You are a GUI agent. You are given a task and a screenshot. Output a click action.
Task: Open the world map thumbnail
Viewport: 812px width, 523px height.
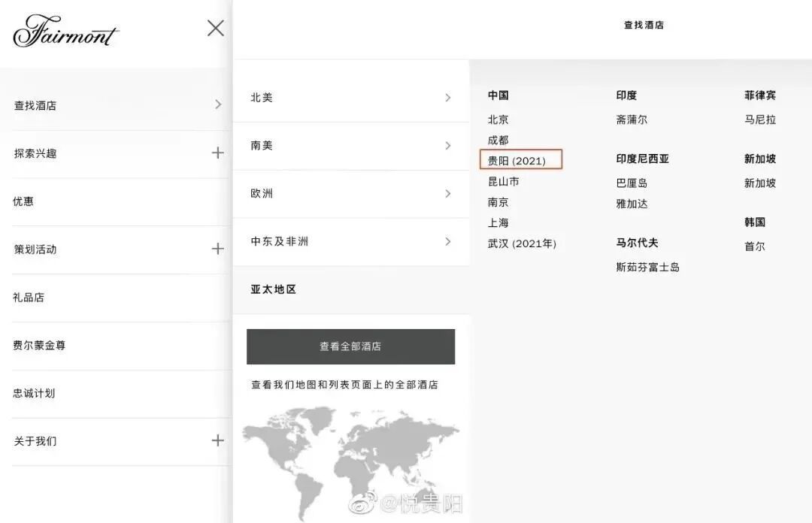(351, 462)
